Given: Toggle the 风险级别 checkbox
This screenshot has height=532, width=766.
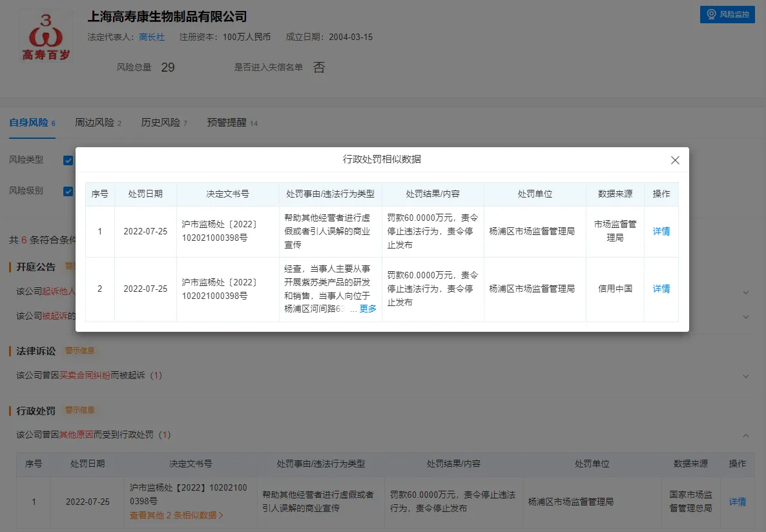Looking at the screenshot, I should (68, 191).
